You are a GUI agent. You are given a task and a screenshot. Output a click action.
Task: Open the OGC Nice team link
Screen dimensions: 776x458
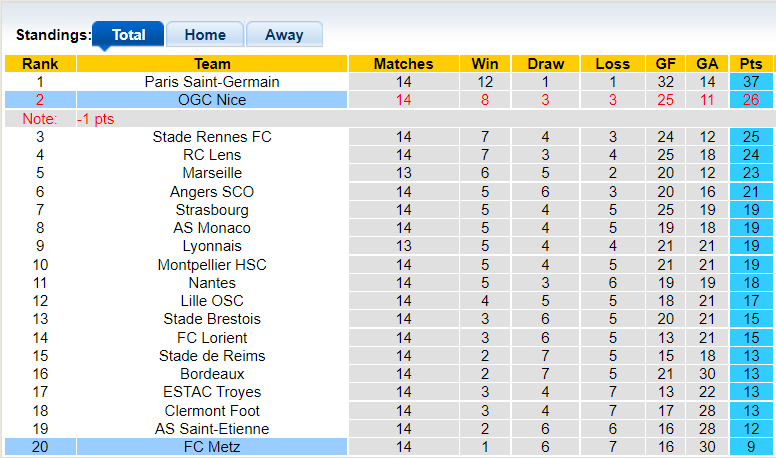(212, 100)
